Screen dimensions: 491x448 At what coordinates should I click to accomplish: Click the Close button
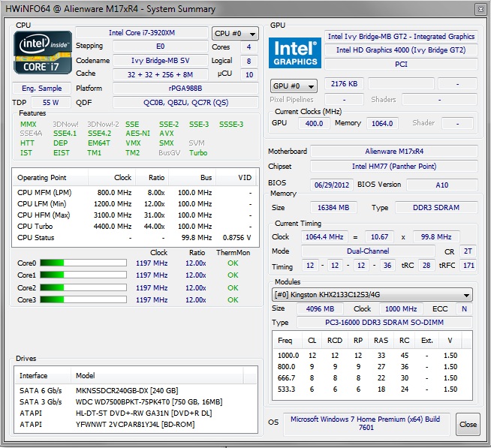(468, 424)
